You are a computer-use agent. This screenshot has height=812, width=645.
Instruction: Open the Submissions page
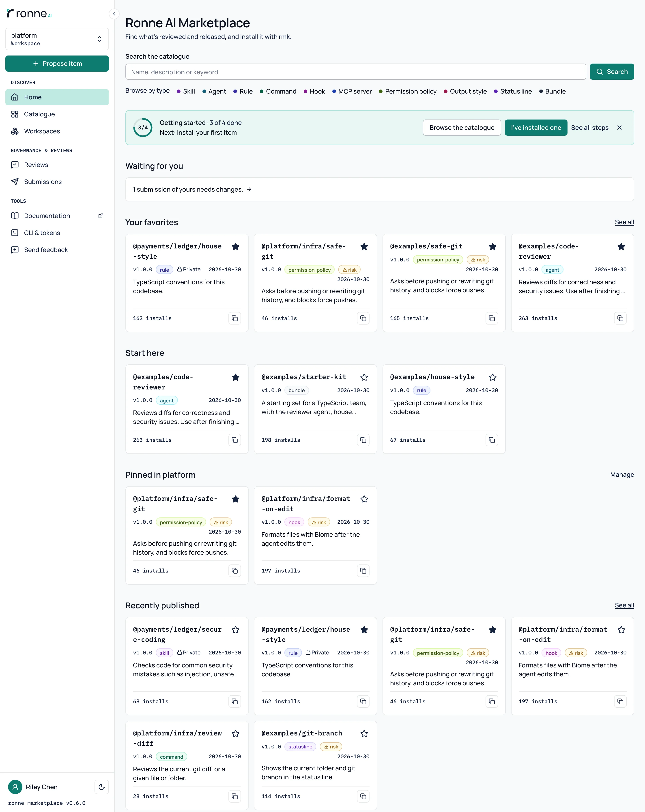pos(57,182)
